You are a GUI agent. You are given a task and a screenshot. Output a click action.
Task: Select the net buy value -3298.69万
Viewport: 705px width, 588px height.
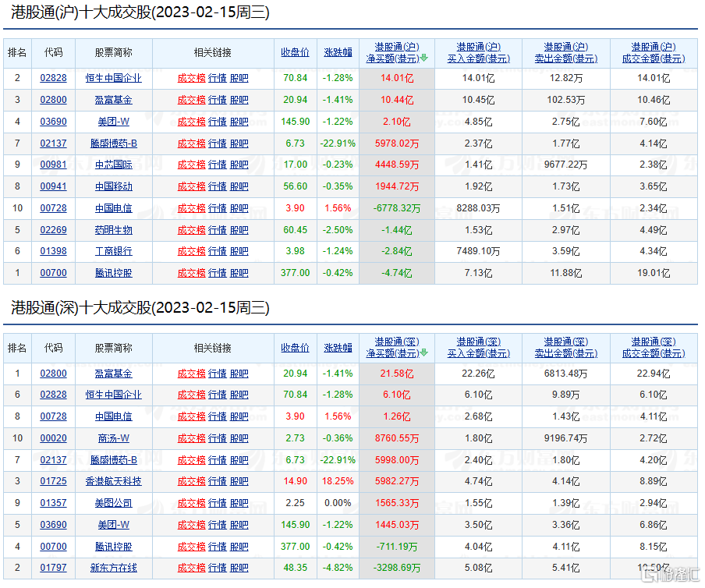396,568
